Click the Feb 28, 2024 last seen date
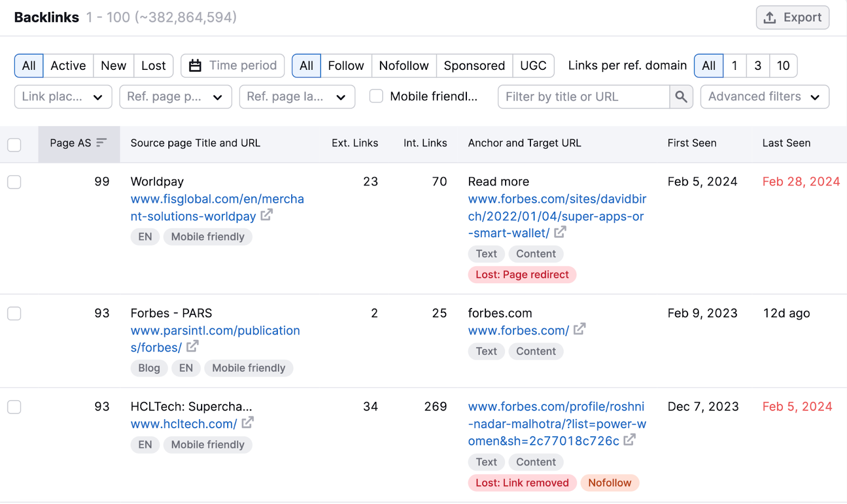Screen dimensions: 847x504 tap(801, 182)
